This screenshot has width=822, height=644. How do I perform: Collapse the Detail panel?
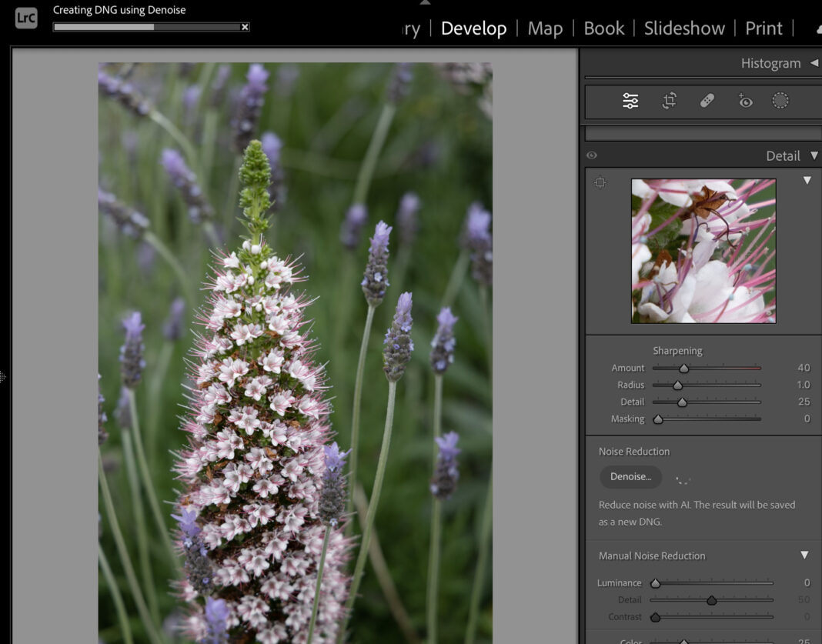pyautogui.click(x=812, y=155)
